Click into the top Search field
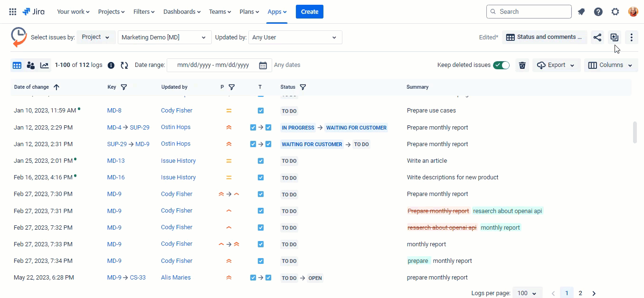644x298 pixels. point(529,12)
